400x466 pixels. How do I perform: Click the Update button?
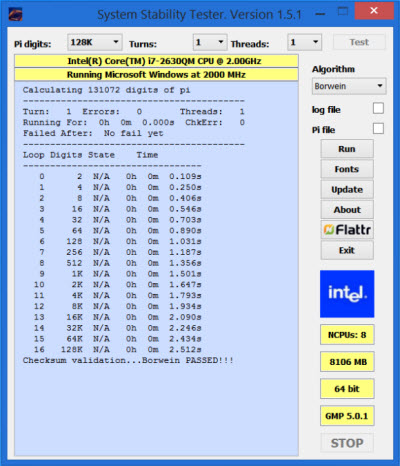pyautogui.click(x=347, y=189)
